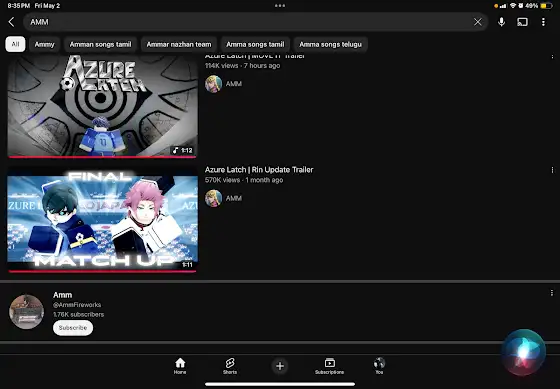Viewport: 560px width, 389px height.
Task: Subscribe to the Amm channel
Action: tap(73, 328)
